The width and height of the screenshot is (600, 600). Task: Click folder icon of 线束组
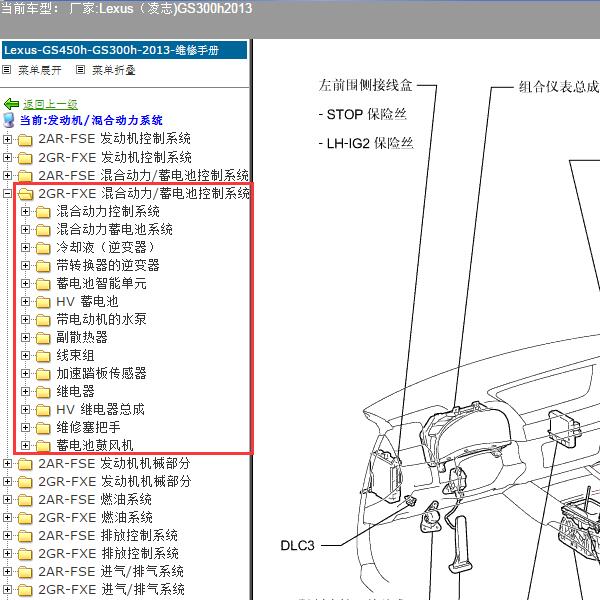coord(43,356)
